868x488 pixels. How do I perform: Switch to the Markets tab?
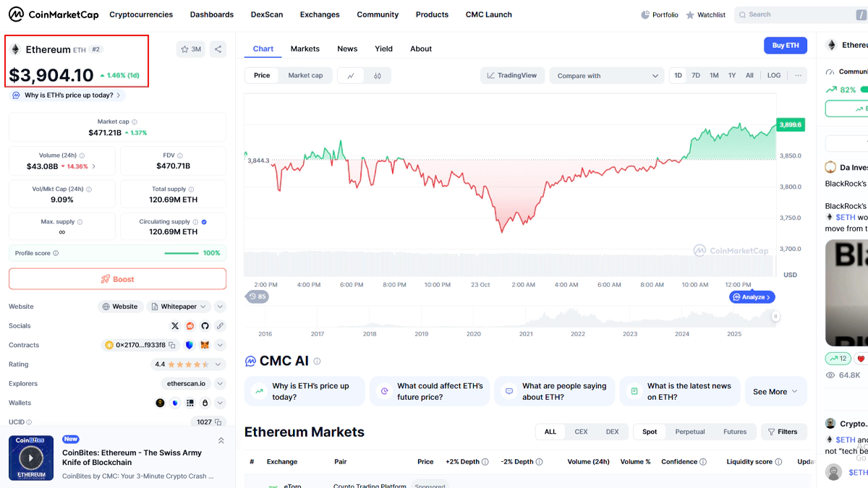point(305,48)
